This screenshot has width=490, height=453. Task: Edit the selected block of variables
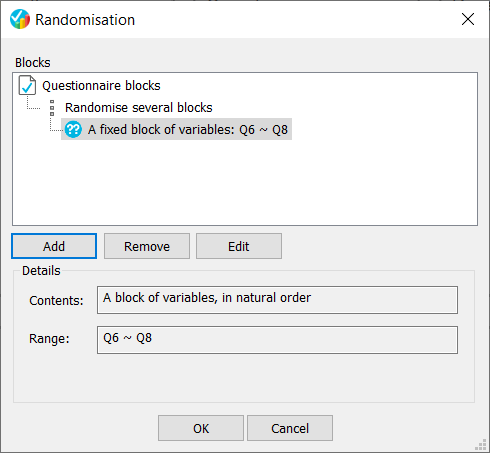pos(239,246)
